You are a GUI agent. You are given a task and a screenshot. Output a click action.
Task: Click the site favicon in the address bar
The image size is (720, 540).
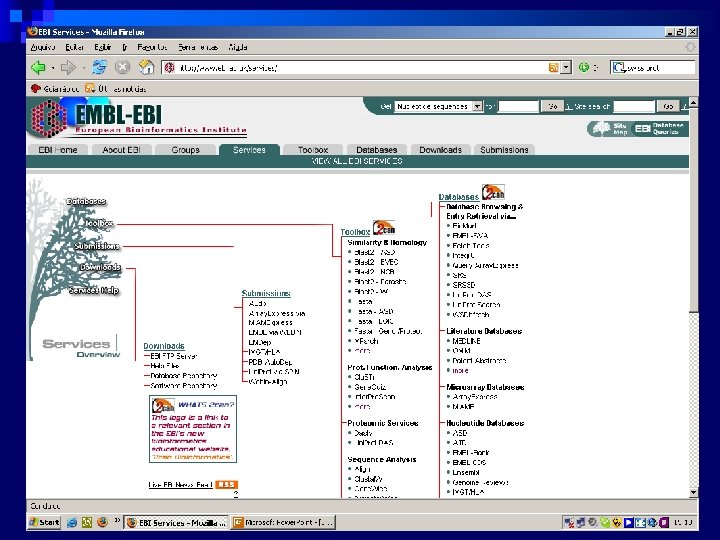(x=169, y=68)
